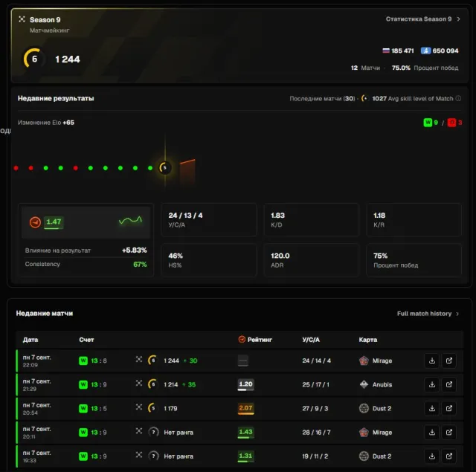
Task: Download demo for 20:11 Mirage match
Action: point(431,433)
